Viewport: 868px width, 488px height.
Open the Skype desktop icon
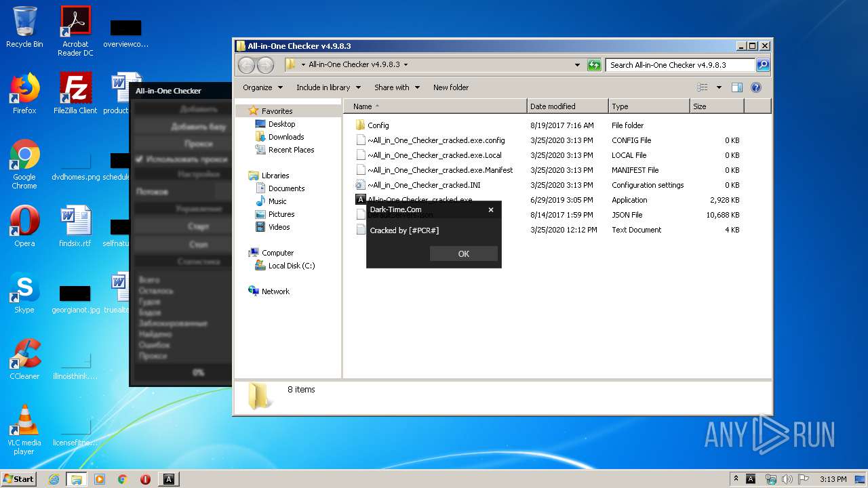click(24, 293)
